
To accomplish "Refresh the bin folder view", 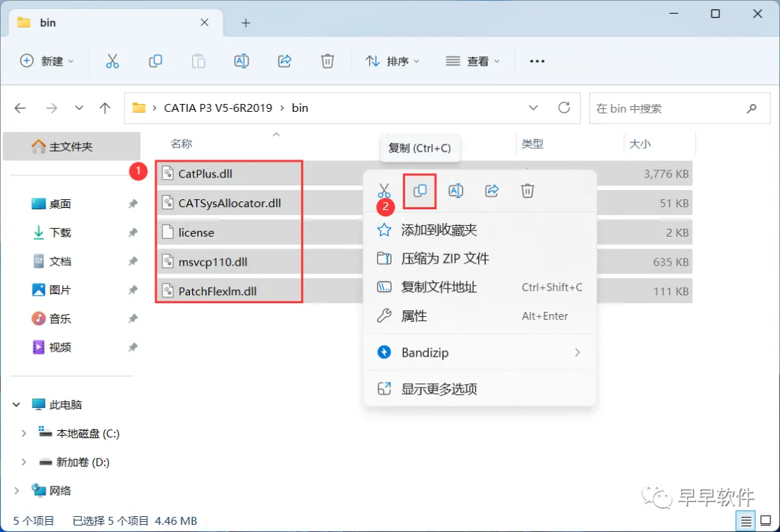I will [x=564, y=108].
